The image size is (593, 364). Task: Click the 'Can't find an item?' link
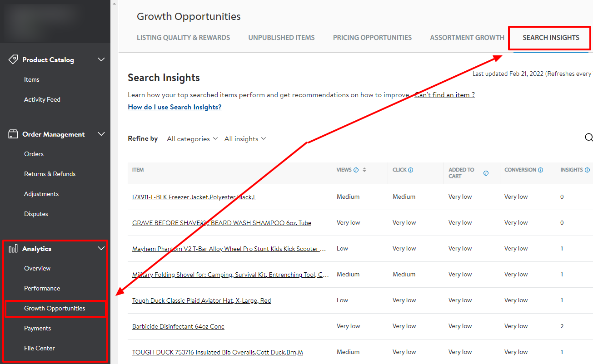pyautogui.click(x=444, y=94)
